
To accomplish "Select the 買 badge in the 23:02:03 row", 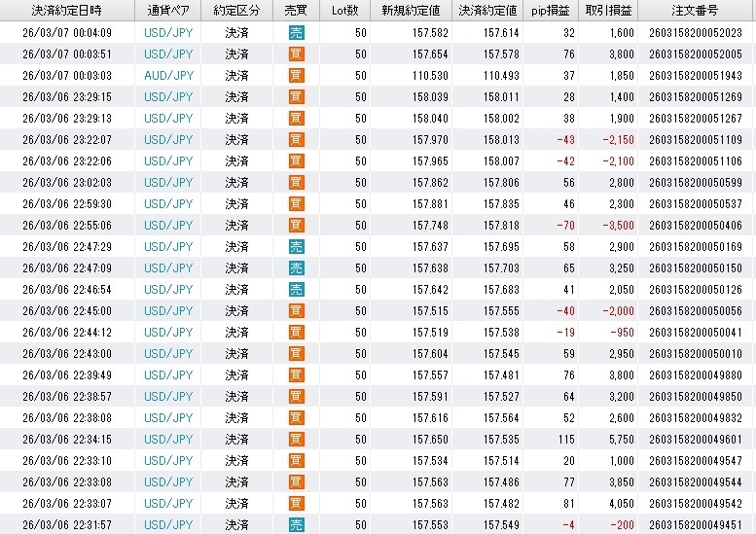I will tap(296, 182).
